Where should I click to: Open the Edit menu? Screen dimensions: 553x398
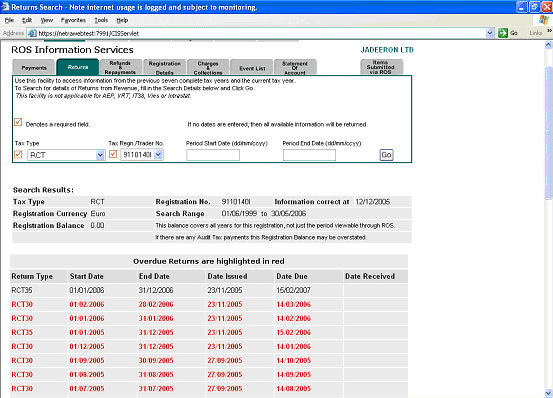pos(27,20)
